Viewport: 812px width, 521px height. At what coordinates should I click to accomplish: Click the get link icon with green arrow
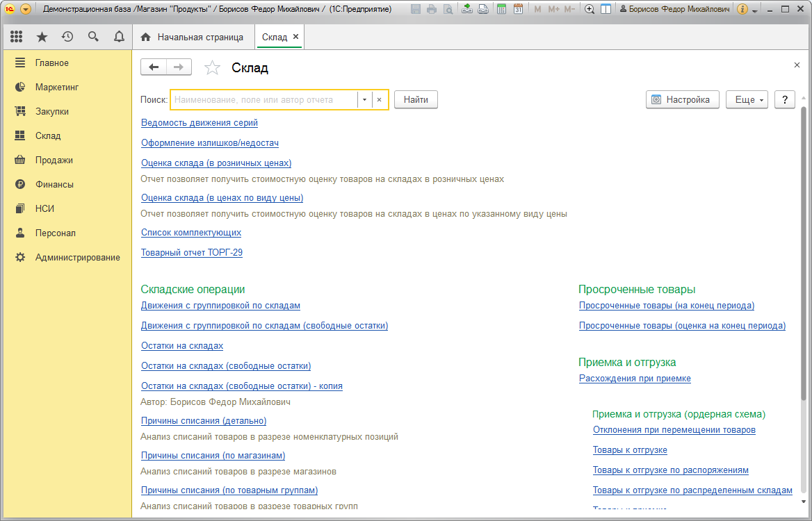click(467, 9)
